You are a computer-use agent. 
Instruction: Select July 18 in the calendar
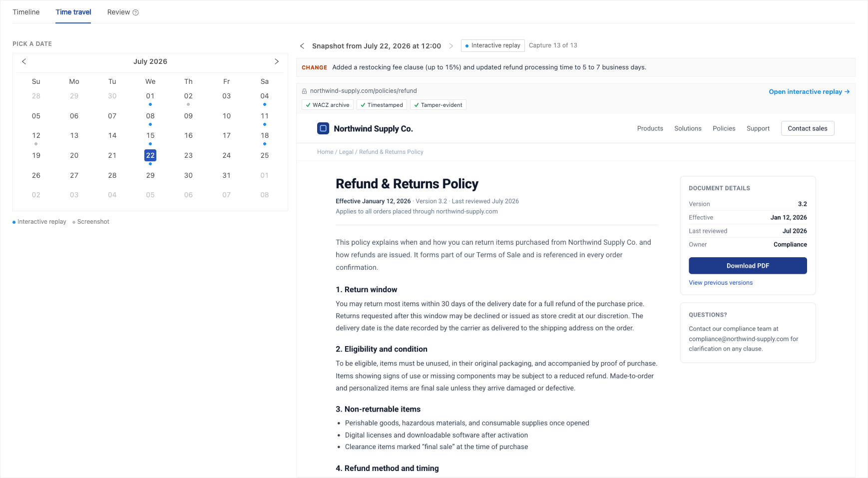click(265, 135)
